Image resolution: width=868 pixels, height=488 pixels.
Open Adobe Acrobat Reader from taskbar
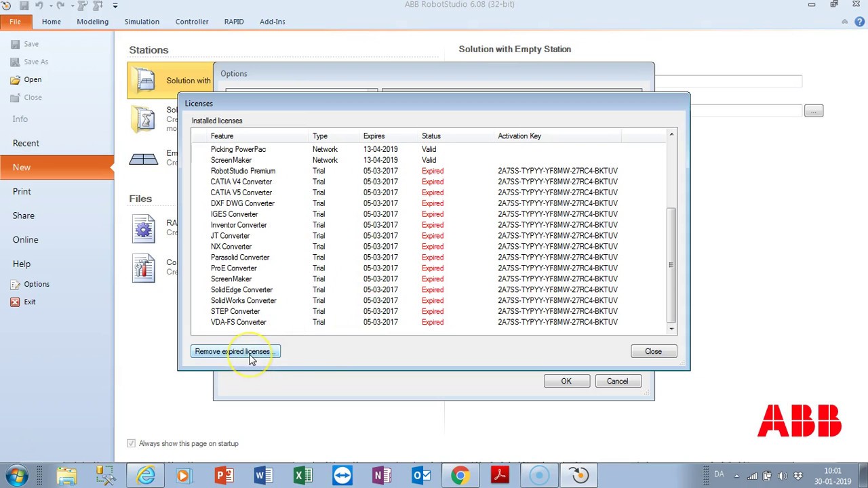[x=500, y=475]
